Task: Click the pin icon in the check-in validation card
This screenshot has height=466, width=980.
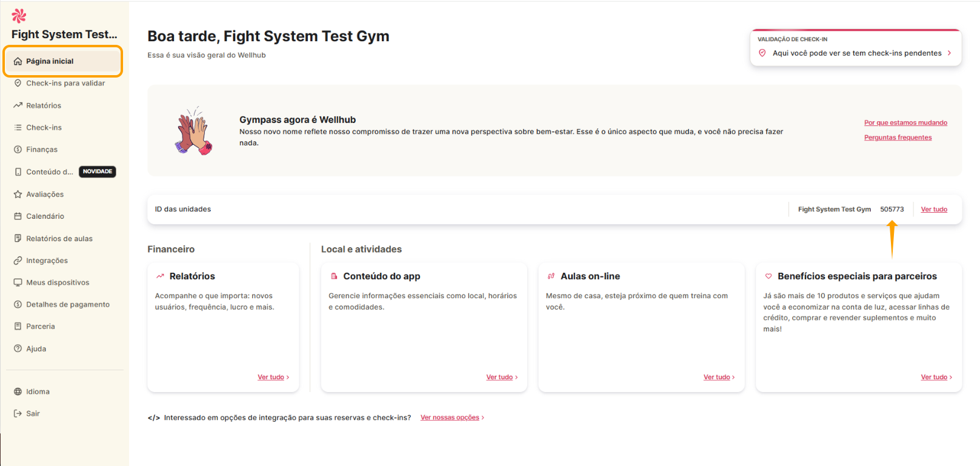Action: click(x=762, y=53)
